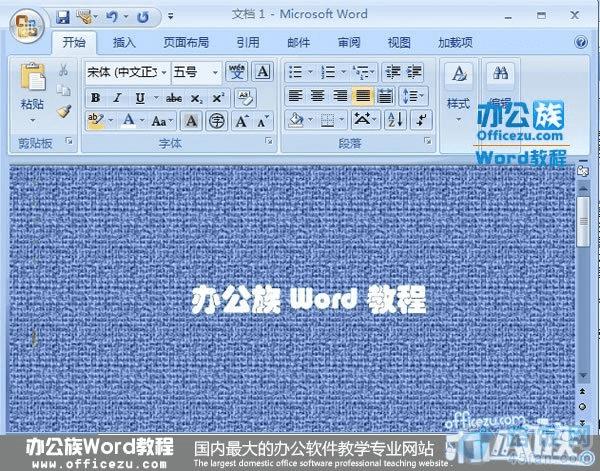Open multilevel list menu
The image size is (600, 471).
click(x=363, y=72)
